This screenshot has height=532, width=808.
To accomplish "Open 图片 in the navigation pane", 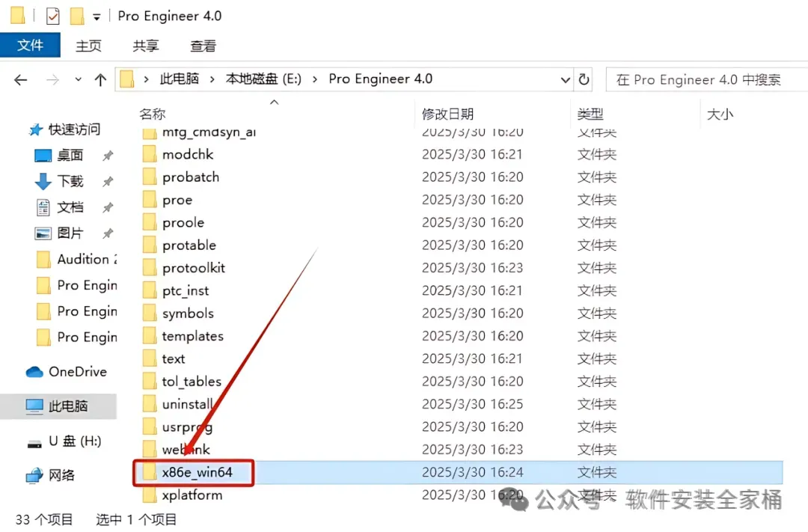I will (x=59, y=233).
